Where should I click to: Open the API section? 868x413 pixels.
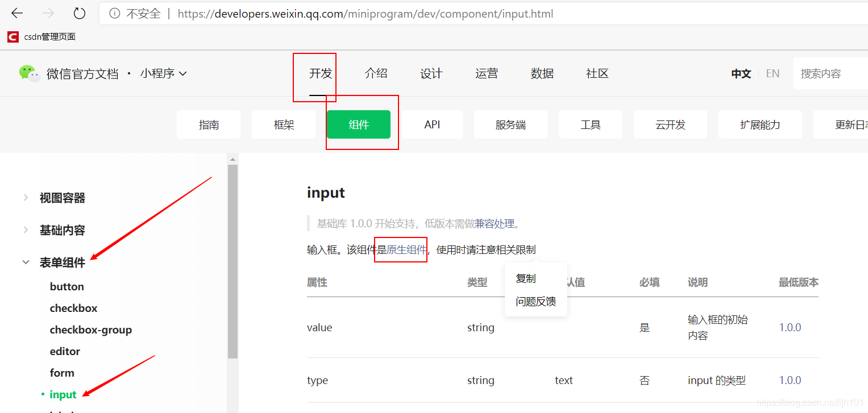tap(432, 124)
